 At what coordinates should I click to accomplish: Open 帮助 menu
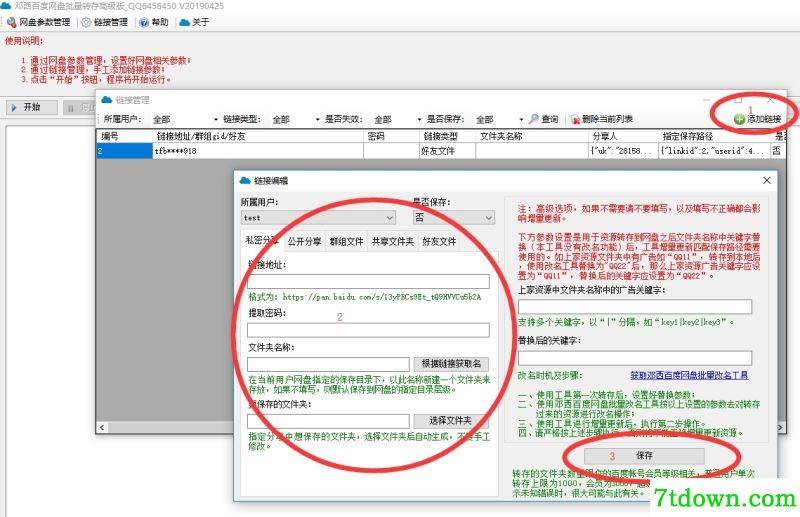pyautogui.click(x=154, y=22)
